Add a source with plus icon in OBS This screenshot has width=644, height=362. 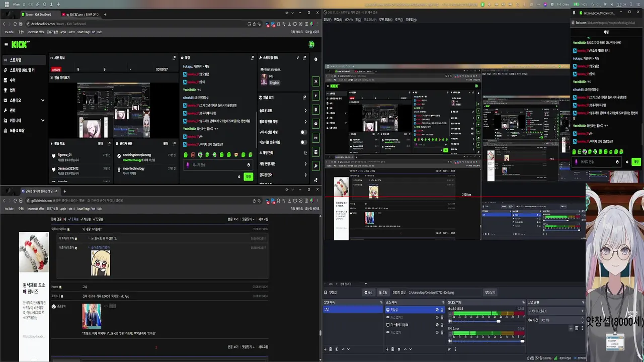pyautogui.click(x=387, y=349)
